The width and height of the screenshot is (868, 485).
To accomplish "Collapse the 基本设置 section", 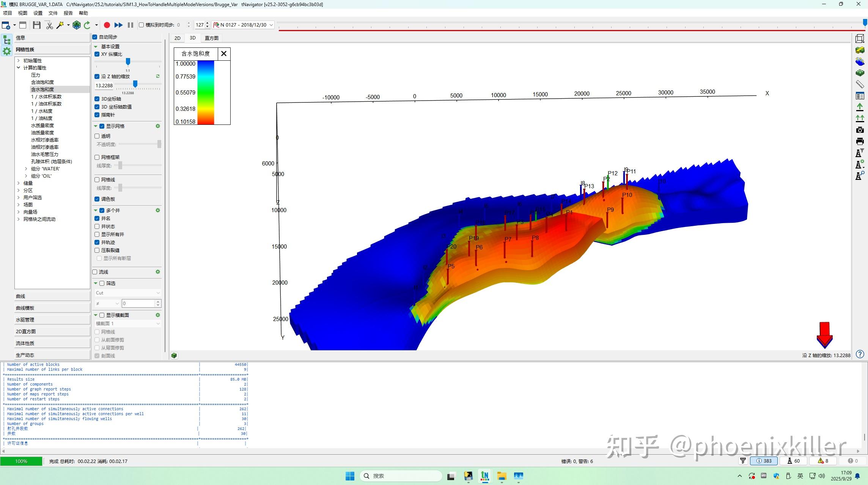I will [x=96, y=46].
